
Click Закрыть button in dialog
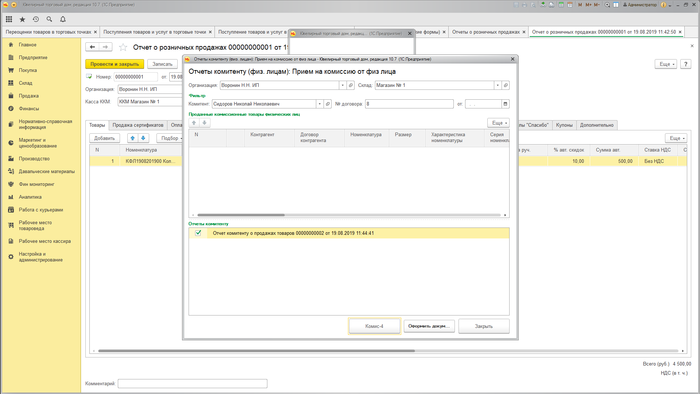click(484, 326)
